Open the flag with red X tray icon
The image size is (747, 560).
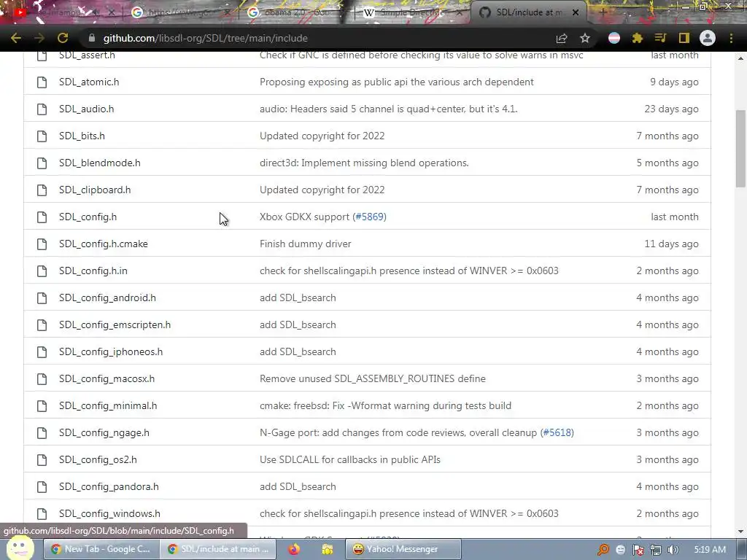pos(638,550)
